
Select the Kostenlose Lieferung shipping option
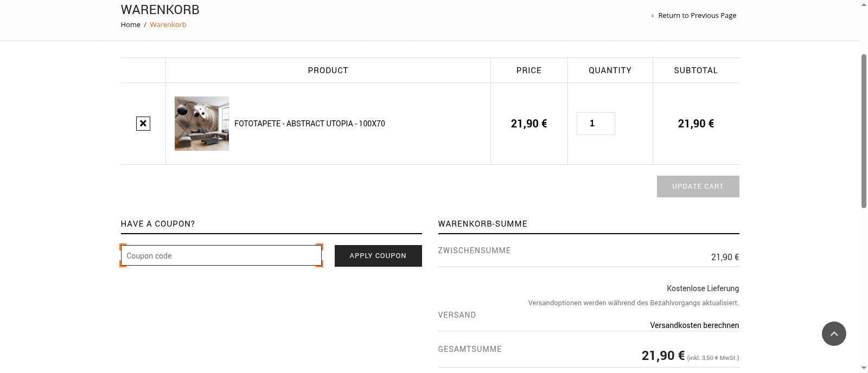pyautogui.click(x=703, y=288)
